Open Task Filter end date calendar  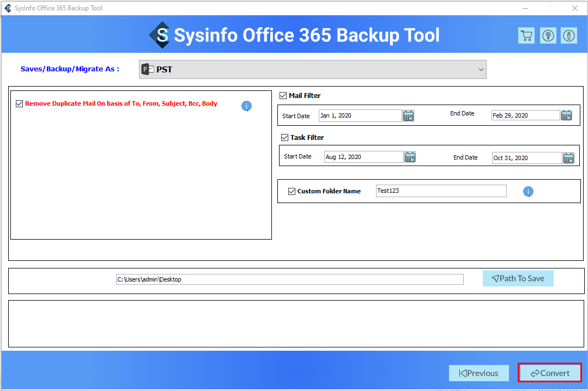(568, 158)
